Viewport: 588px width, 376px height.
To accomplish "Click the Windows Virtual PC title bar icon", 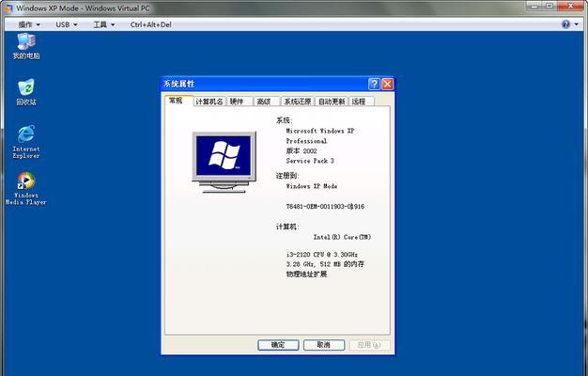I will [8, 8].
